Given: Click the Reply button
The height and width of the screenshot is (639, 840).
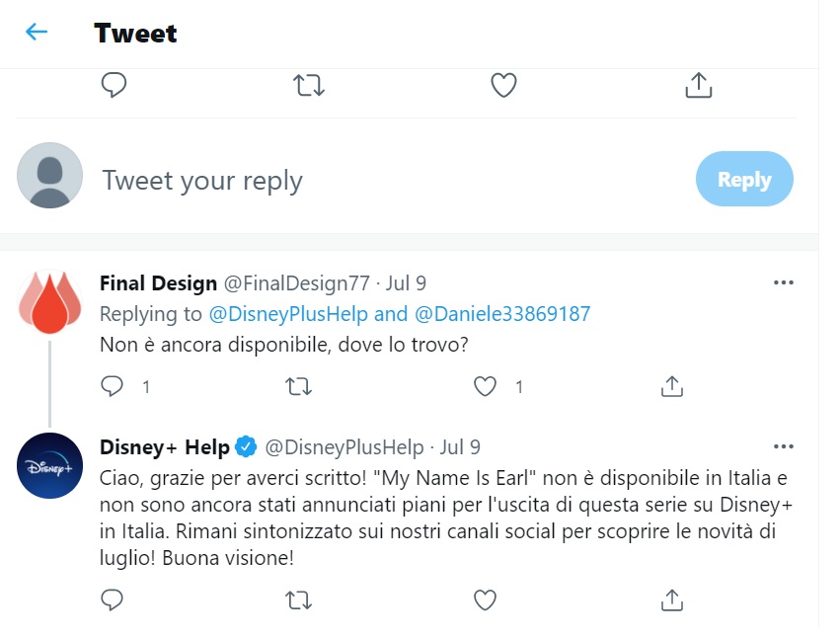Looking at the screenshot, I should pos(744,179).
